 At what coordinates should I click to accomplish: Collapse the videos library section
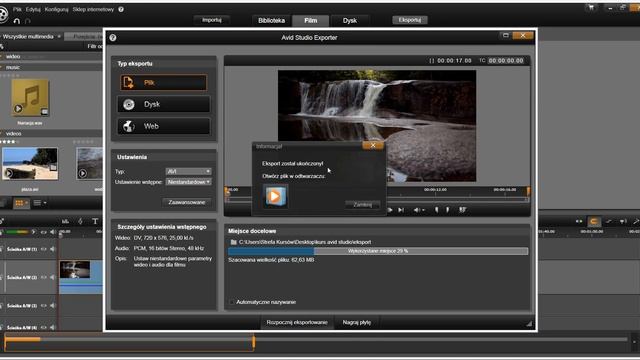point(2,133)
